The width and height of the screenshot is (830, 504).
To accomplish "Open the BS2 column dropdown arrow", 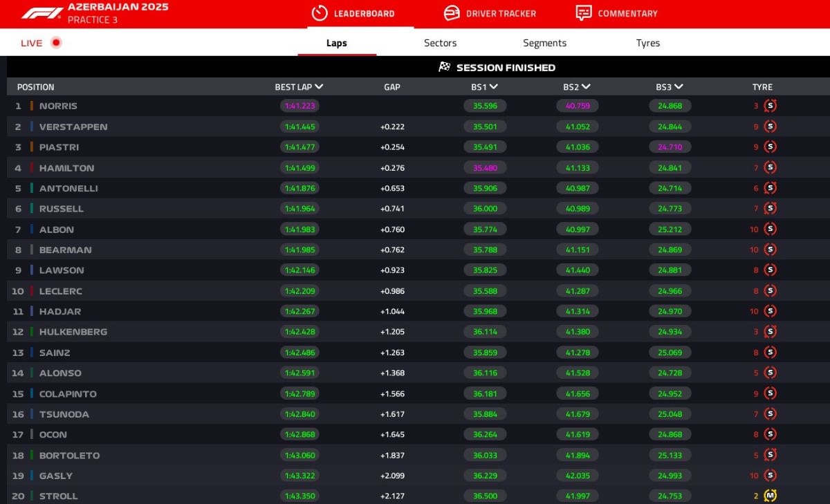I will [586, 87].
